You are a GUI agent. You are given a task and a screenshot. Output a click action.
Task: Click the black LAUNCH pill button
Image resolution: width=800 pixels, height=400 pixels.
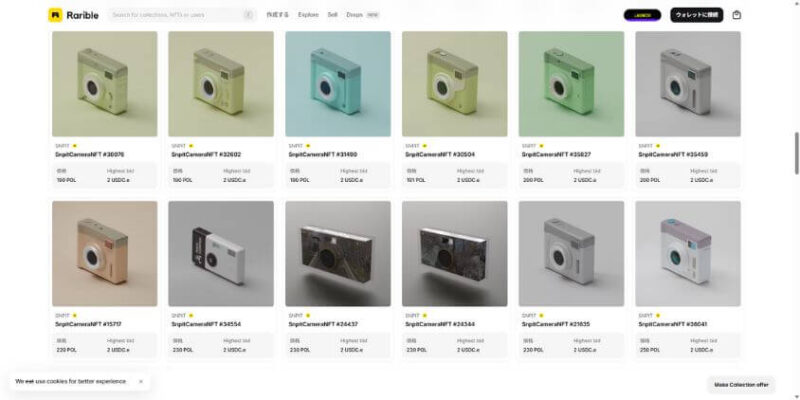(642, 15)
